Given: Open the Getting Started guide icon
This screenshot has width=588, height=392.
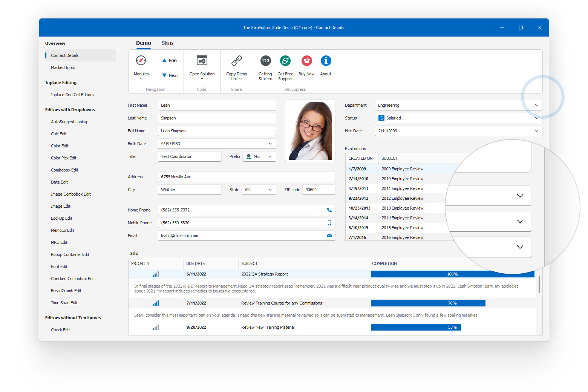Looking at the screenshot, I should (x=265, y=61).
